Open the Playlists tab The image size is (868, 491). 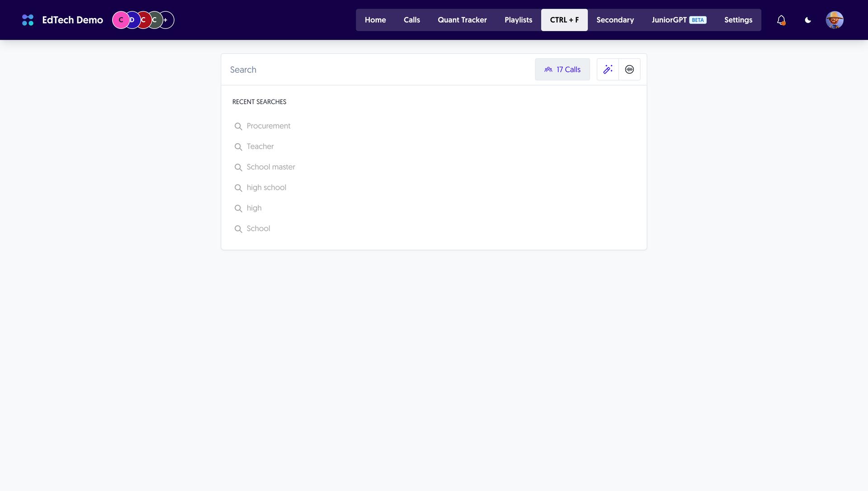point(518,20)
